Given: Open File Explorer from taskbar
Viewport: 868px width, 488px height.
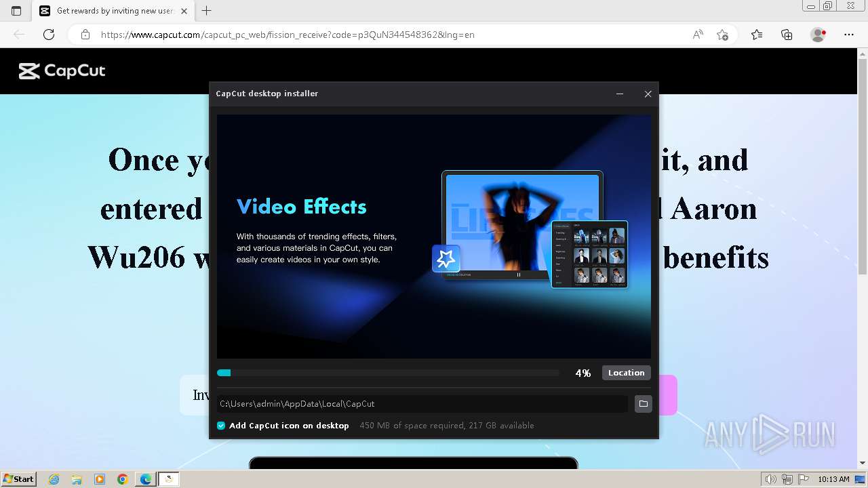Looking at the screenshot, I should [77, 479].
